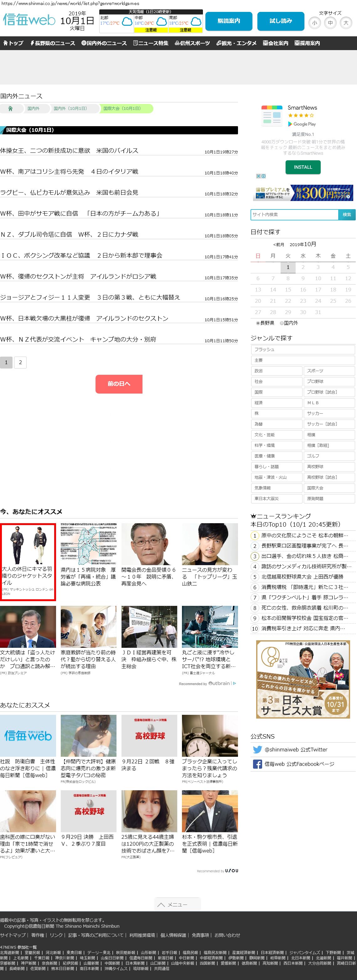Go to page 2 of the list
357x980 pixels.
(21, 363)
